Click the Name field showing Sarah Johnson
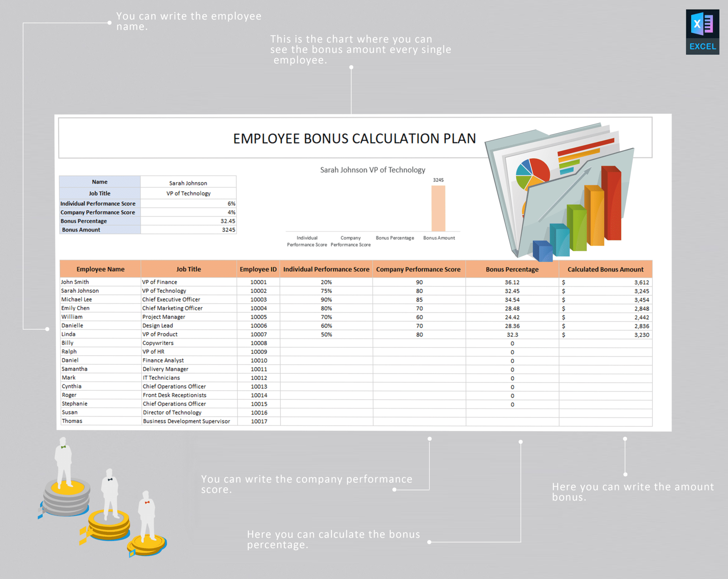The image size is (728, 579). click(x=188, y=182)
